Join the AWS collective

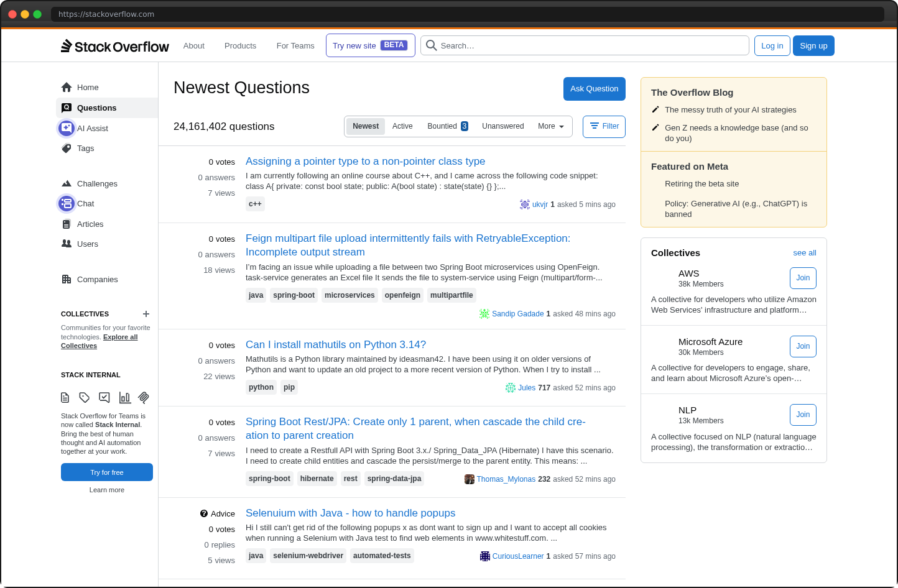pos(803,278)
